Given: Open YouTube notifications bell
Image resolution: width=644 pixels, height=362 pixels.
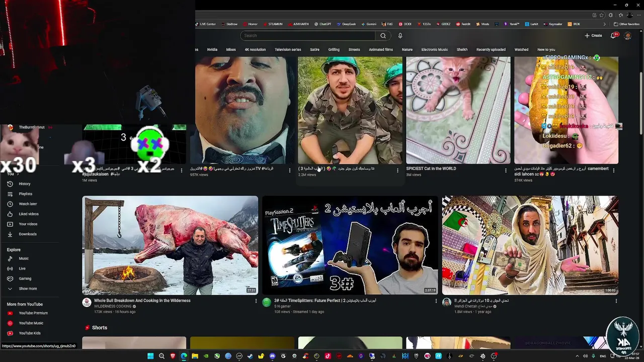Looking at the screenshot, I should (614, 36).
